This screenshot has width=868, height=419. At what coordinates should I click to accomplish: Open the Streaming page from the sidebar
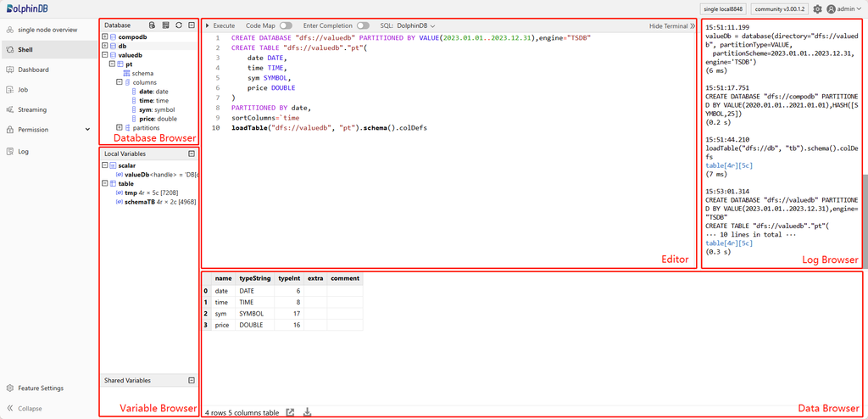(32, 109)
